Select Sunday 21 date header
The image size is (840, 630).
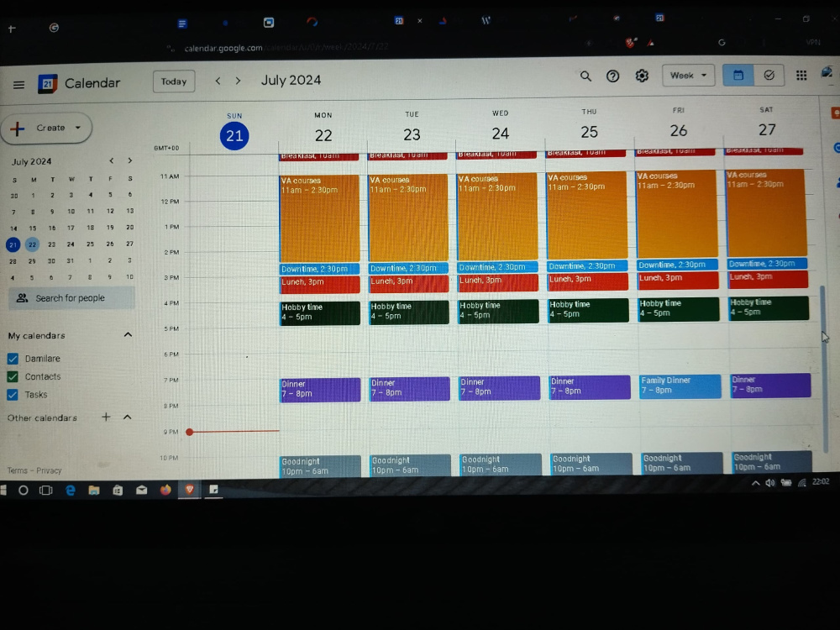point(234,135)
